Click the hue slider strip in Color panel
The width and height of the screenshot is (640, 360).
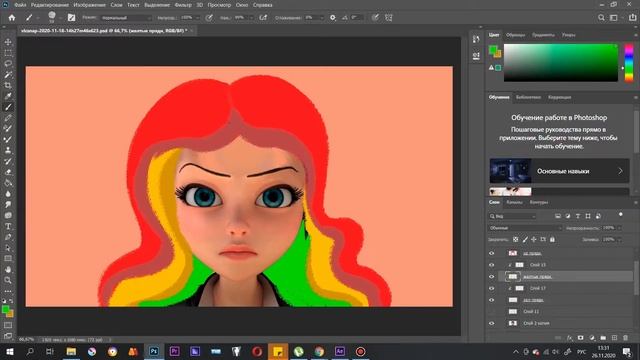click(x=629, y=63)
